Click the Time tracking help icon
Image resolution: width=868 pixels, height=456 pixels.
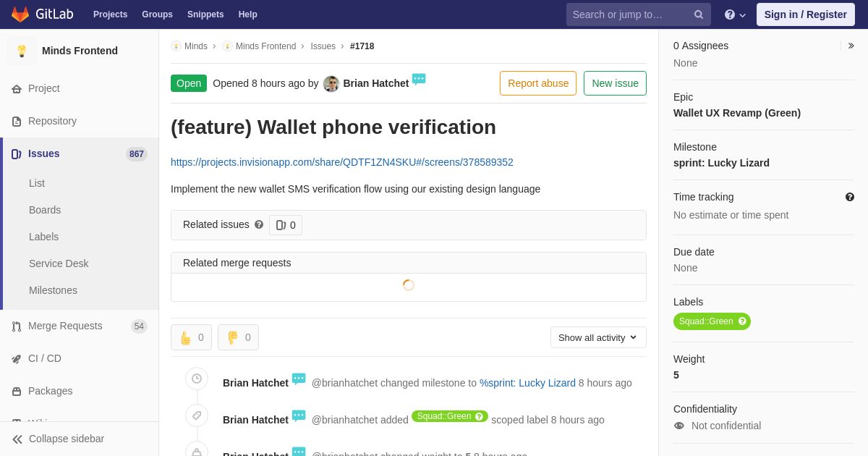pos(850,197)
